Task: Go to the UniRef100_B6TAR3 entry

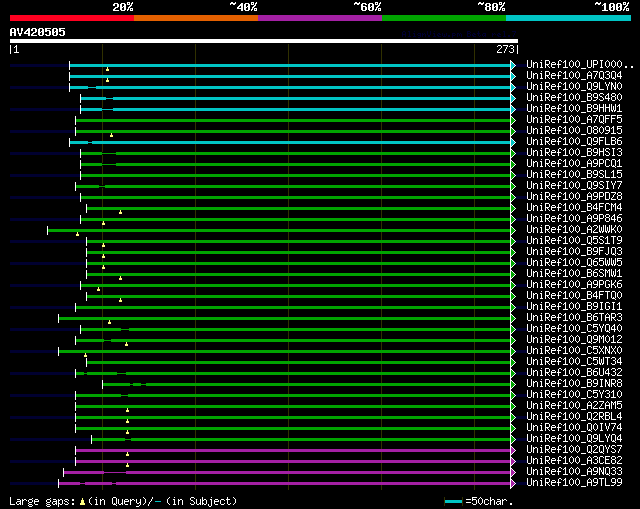Action: point(573,317)
